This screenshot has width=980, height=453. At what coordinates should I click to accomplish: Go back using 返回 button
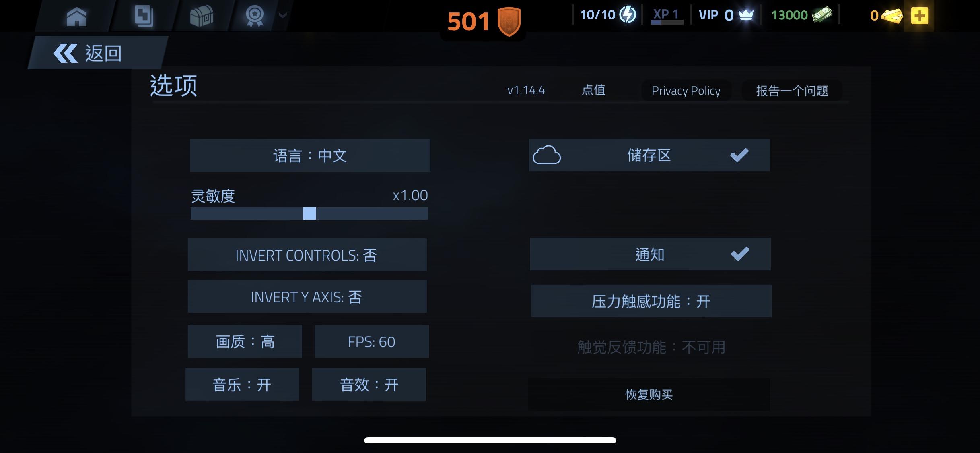coord(98,53)
